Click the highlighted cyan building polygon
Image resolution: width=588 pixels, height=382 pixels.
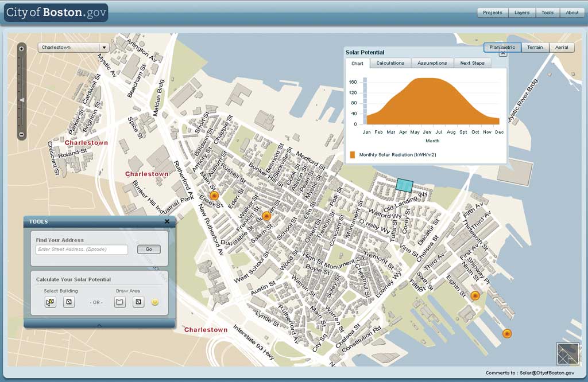(x=405, y=185)
